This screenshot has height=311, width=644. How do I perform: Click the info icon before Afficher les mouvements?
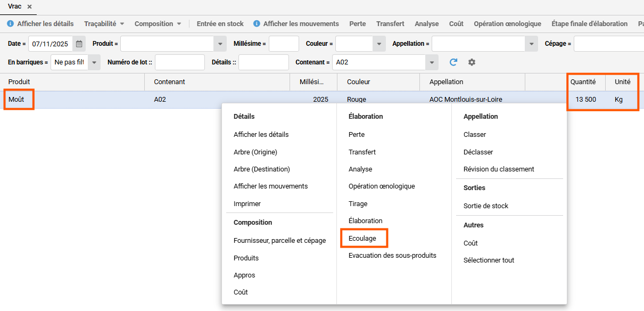tap(257, 24)
